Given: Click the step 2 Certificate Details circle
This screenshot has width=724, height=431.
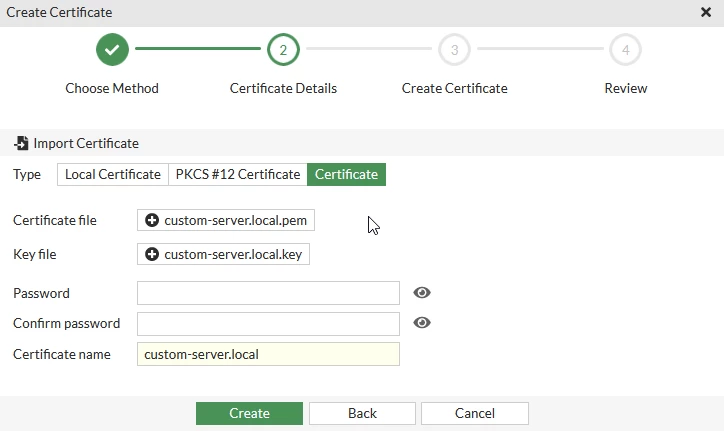Looking at the screenshot, I should 283,49.
